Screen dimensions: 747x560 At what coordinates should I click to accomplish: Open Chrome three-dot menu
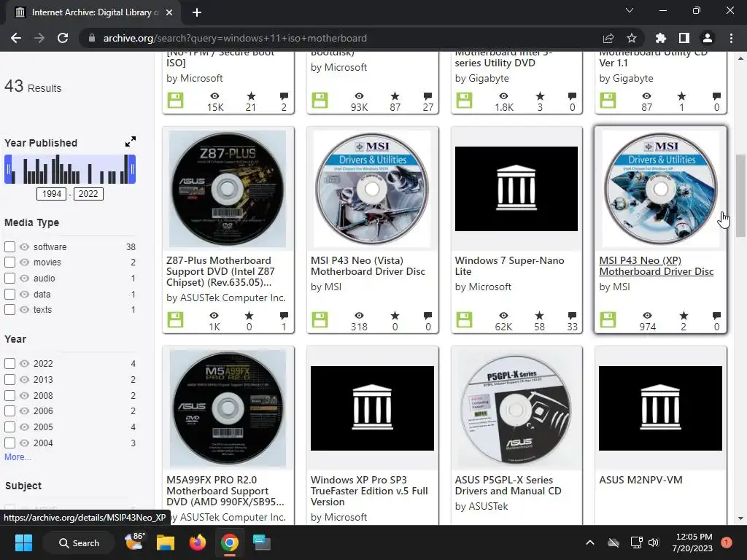[731, 38]
